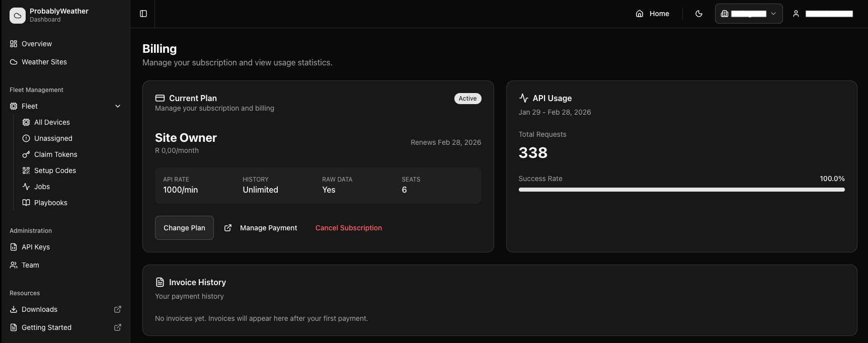Open Weather Sites from sidebar
The image size is (868, 343).
pos(44,62)
